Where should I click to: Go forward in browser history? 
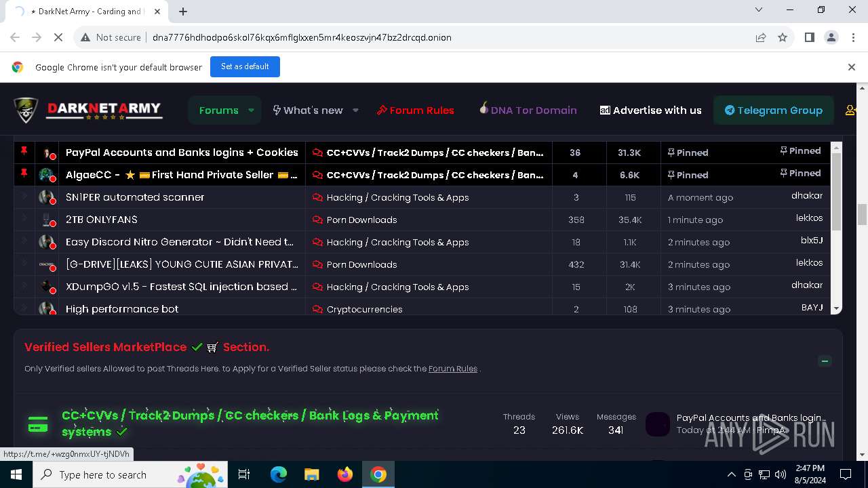pyautogui.click(x=37, y=37)
